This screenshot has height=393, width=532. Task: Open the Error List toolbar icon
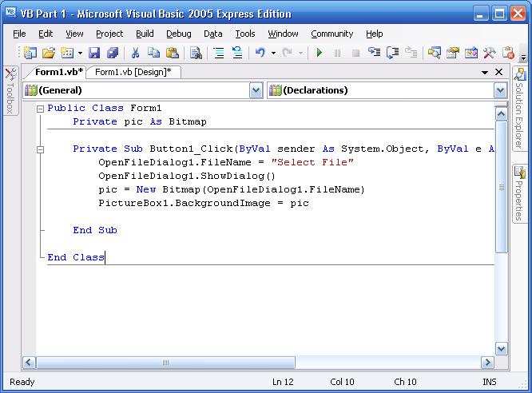pos(508,53)
